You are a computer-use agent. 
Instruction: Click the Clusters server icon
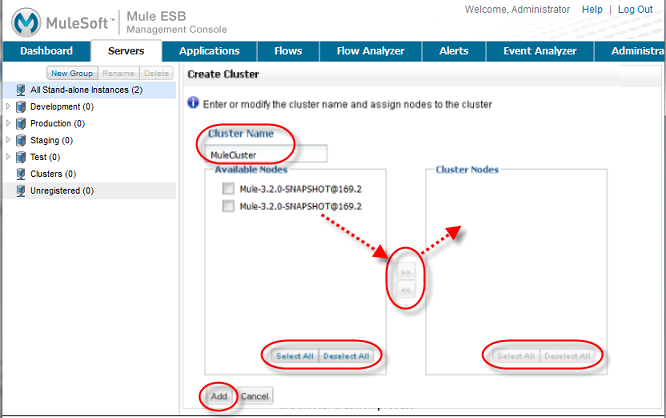[21, 174]
